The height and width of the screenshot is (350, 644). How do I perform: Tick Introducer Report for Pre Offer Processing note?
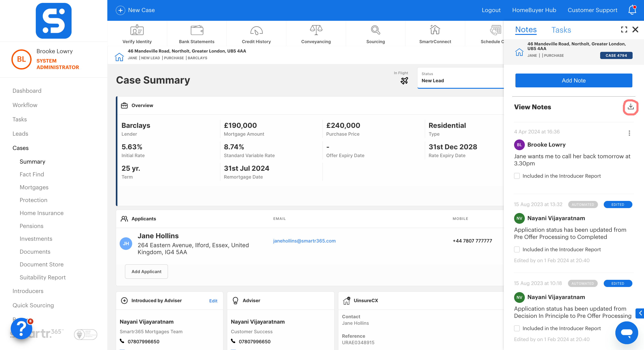[x=517, y=328]
